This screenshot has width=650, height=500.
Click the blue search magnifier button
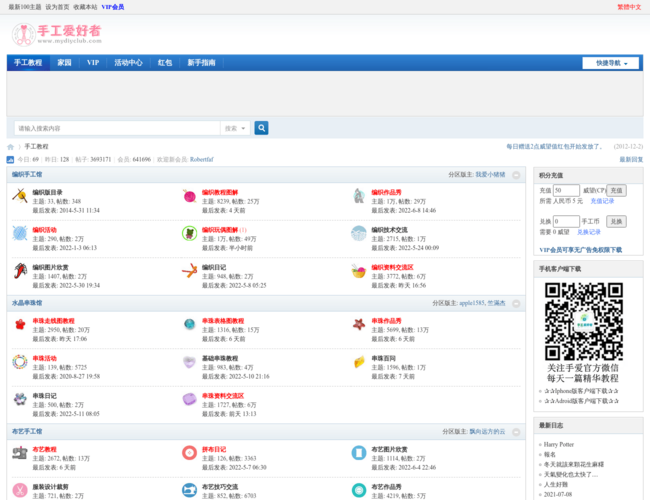(261, 128)
